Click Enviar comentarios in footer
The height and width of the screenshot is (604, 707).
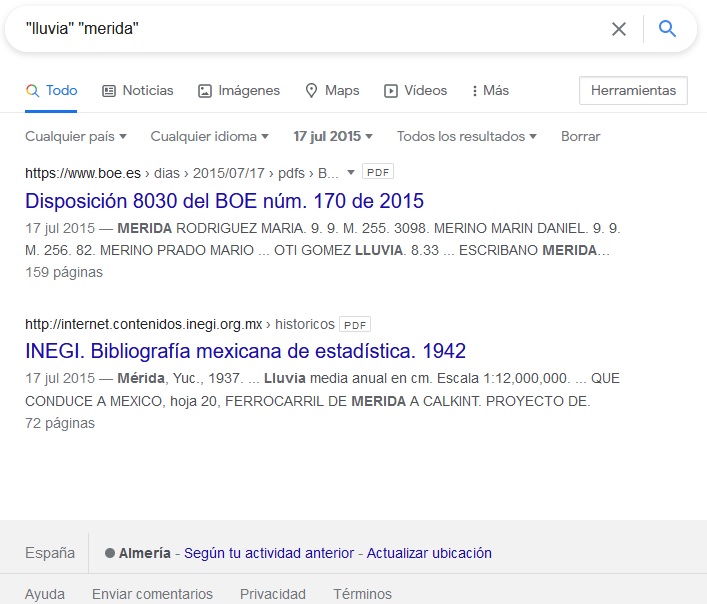click(152, 594)
